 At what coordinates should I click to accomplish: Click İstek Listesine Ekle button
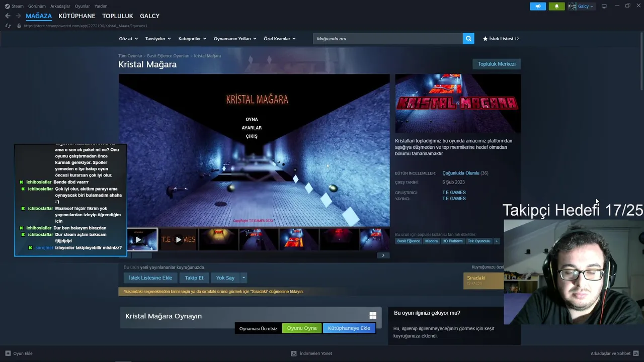[x=150, y=278]
